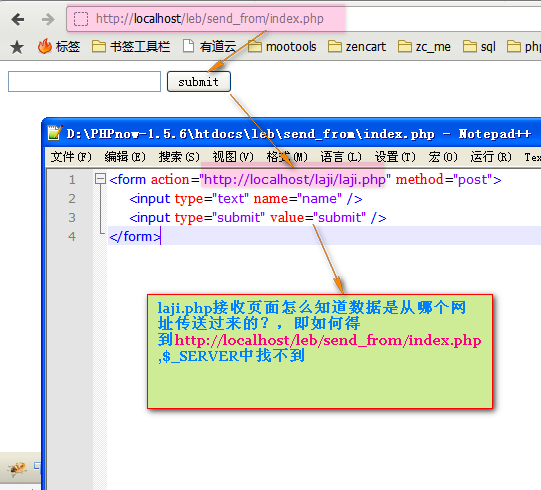541x490 pixels.
Task: Click the Notepad++ title bar icon
Action: click(55, 133)
